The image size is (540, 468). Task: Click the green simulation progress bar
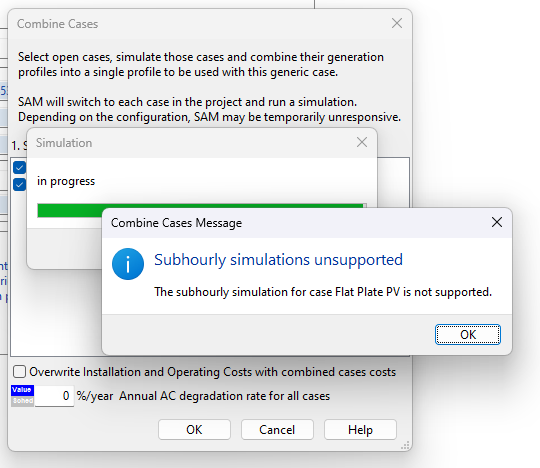pos(71,210)
